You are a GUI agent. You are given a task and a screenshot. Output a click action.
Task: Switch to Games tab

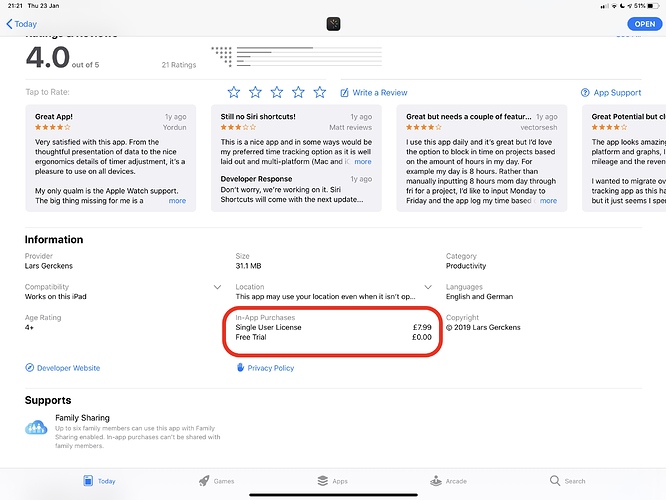tap(217, 481)
